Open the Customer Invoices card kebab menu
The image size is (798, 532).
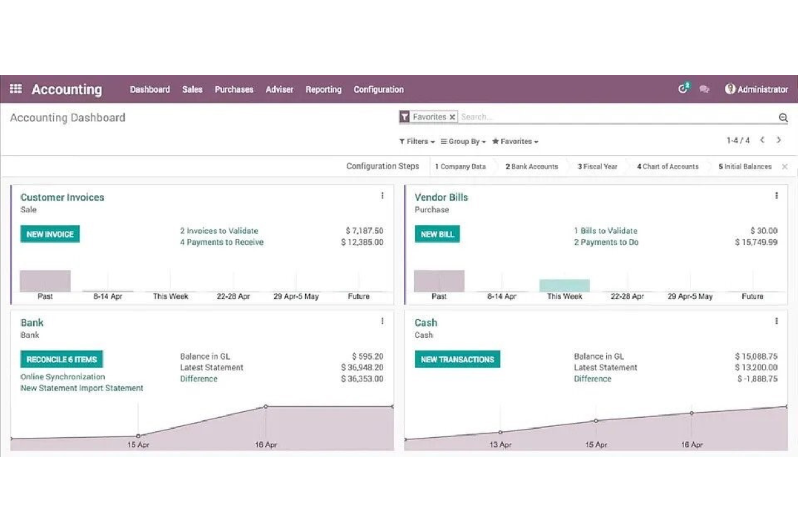click(383, 196)
